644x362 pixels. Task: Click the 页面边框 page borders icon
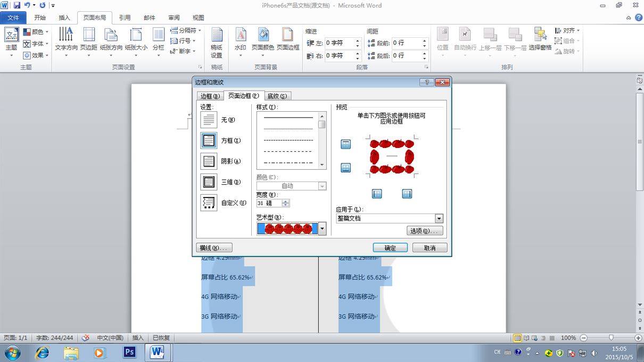click(288, 35)
